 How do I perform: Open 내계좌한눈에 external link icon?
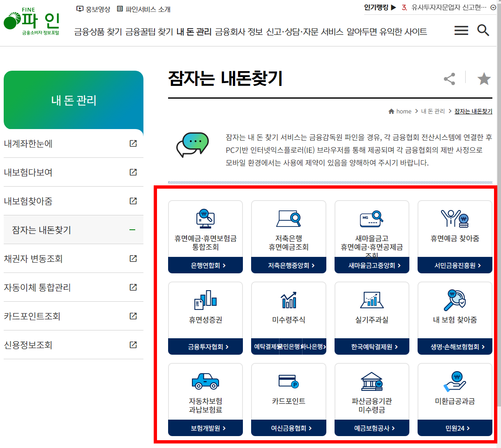[x=133, y=143]
